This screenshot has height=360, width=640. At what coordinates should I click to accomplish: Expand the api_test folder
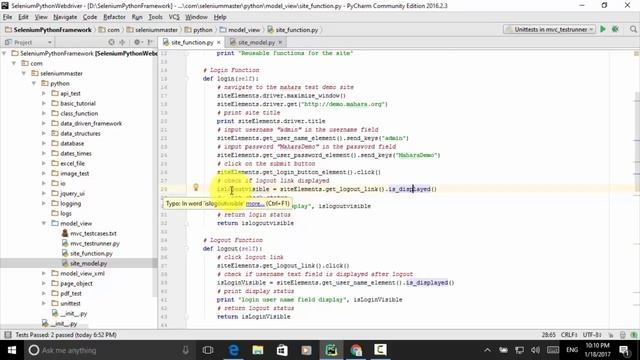pos(44,93)
